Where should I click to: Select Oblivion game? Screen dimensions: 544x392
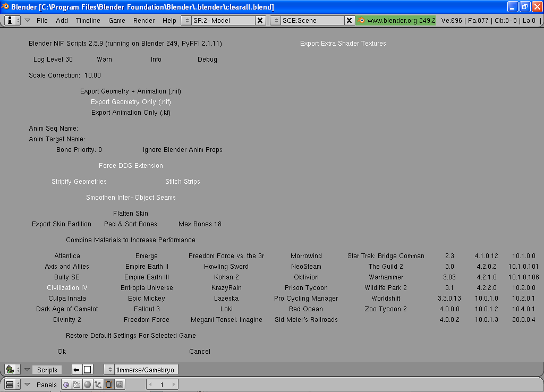click(x=306, y=277)
